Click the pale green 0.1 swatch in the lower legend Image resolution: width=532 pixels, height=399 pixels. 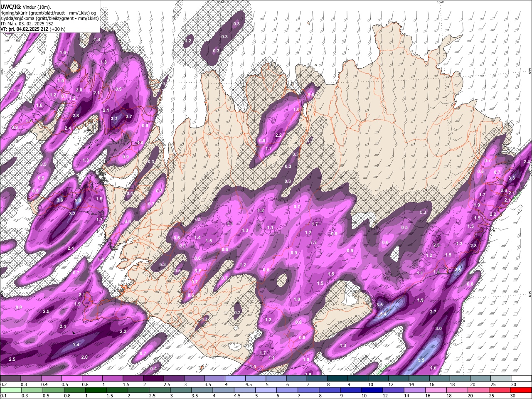point(11,390)
